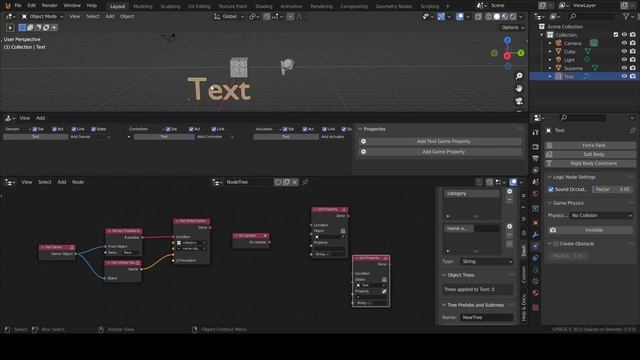Viewport: 640px width, 360px height.
Task: Select material preview shading mode
Action: pyautogui.click(x=505, y=17)
